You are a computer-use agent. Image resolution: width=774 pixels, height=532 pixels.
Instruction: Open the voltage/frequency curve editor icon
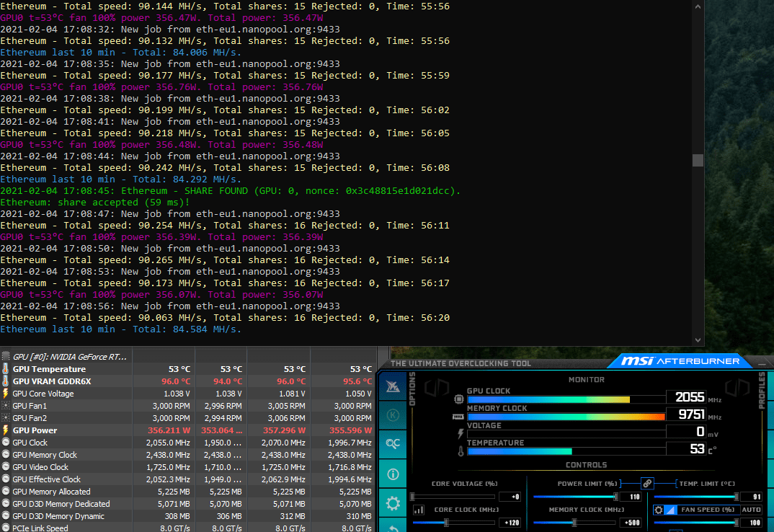click(419, 510)
